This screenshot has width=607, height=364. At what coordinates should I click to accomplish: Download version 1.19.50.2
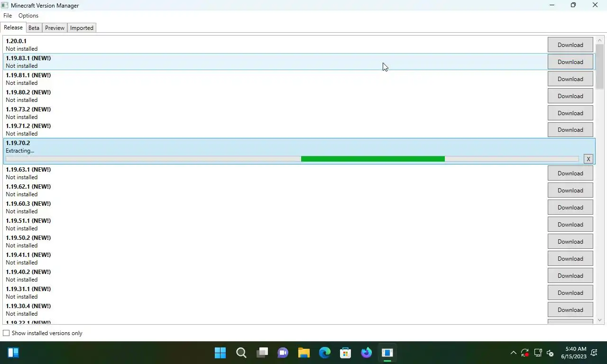[x=570, y=242]
